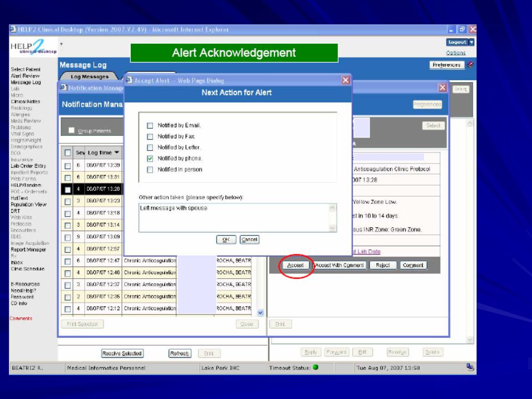Select the highlighted 13:28 log row
This screenshot has width=532, height=399.
(x=93, y=189)
